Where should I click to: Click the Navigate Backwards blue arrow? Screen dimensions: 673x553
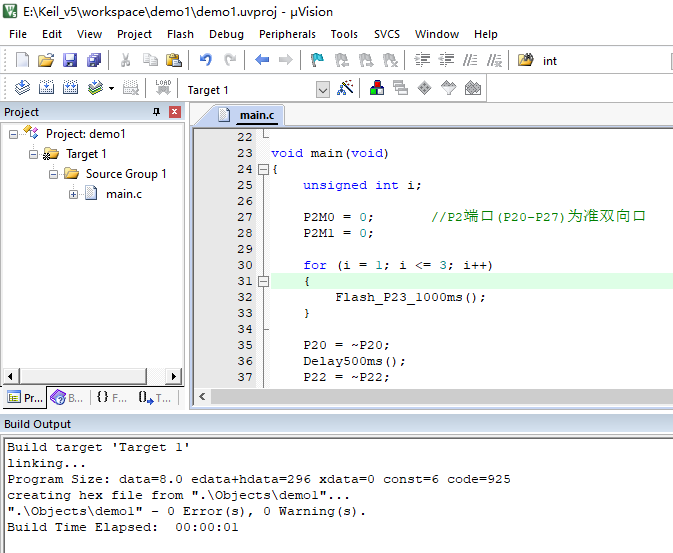click(262, 60)
